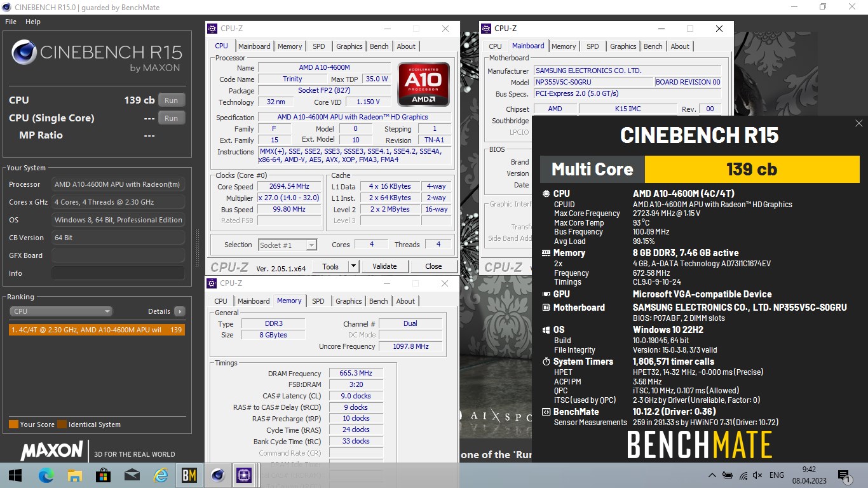Close the Memory CPU-Z window
868x488 pixels.
pyautogui.click(x=445, y=283)
